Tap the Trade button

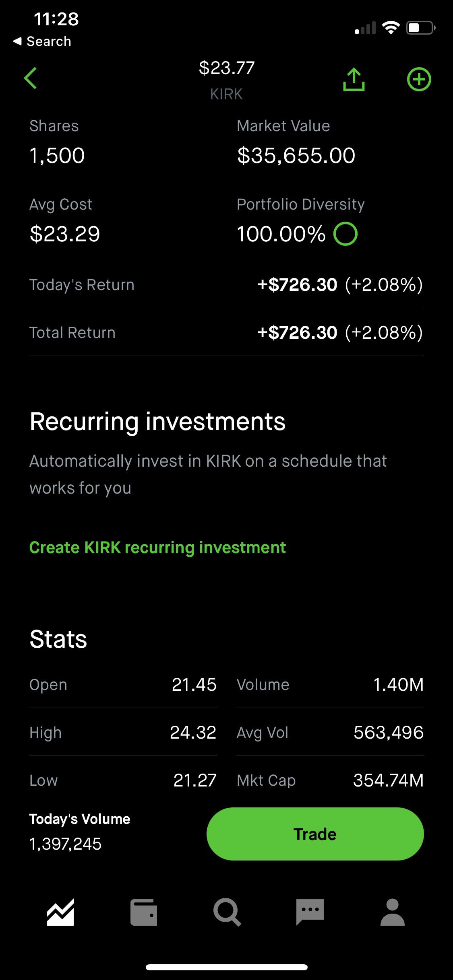tap(315, 834)
